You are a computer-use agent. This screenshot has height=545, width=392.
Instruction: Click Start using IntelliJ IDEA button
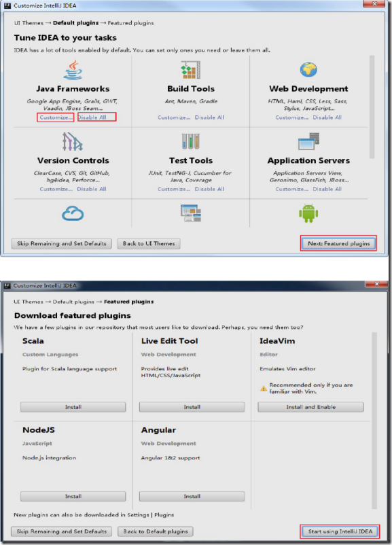click(x=340, y=531)
